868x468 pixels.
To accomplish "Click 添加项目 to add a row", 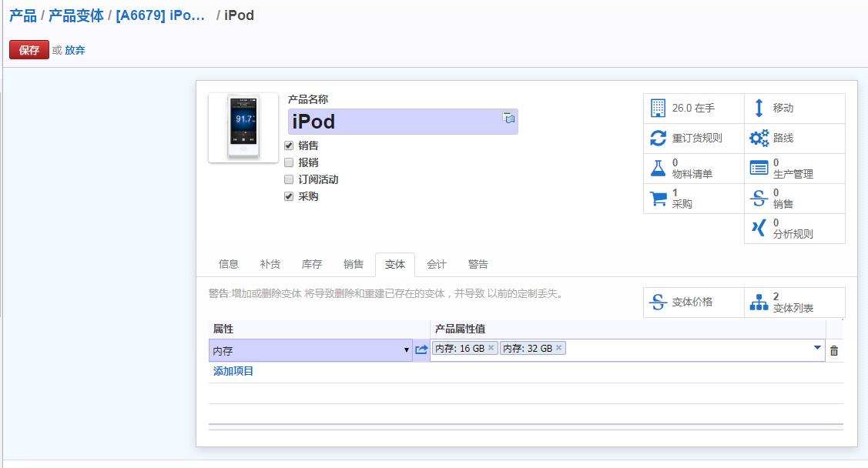I will click(x=233, y=371).
